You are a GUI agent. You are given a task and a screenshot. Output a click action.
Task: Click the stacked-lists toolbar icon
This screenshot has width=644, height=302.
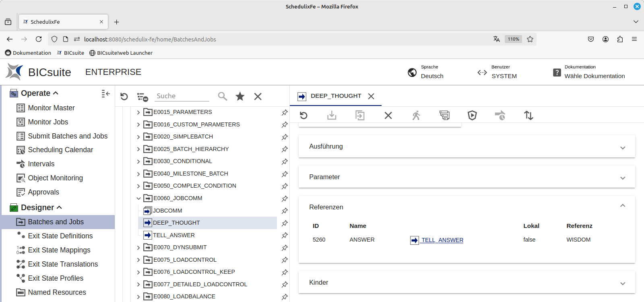444,116
